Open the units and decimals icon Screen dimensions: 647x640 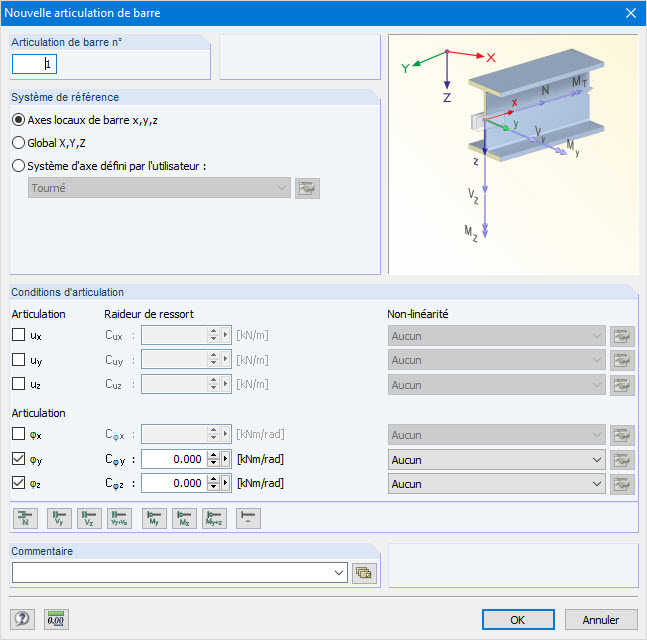tap(56, 619)
